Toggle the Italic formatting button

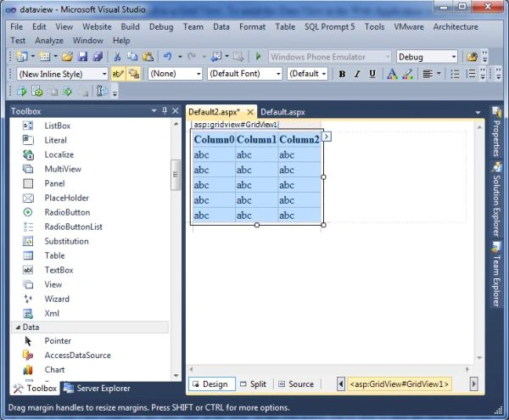(357, 74)
